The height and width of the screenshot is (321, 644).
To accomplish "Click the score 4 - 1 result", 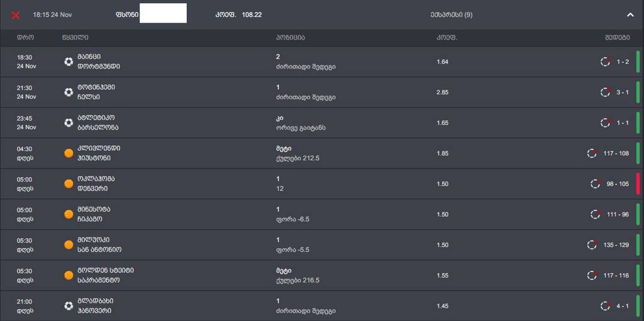I will coord(623,306).
